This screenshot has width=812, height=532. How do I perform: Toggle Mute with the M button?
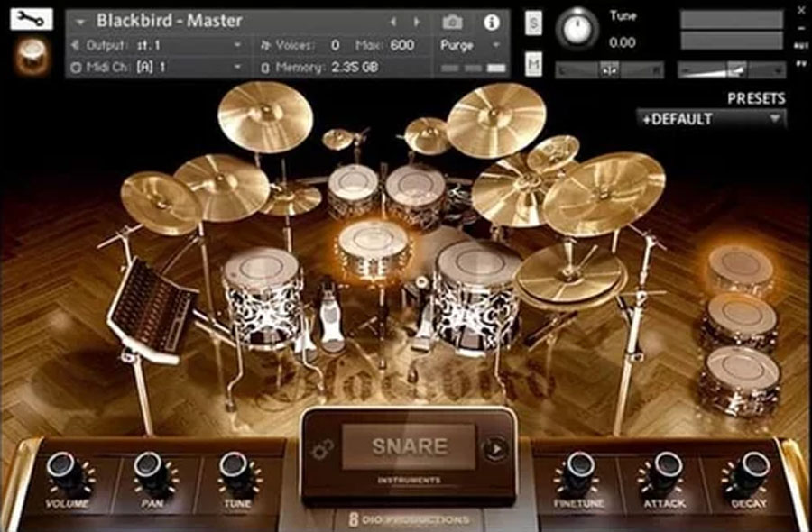pos(533,64)
